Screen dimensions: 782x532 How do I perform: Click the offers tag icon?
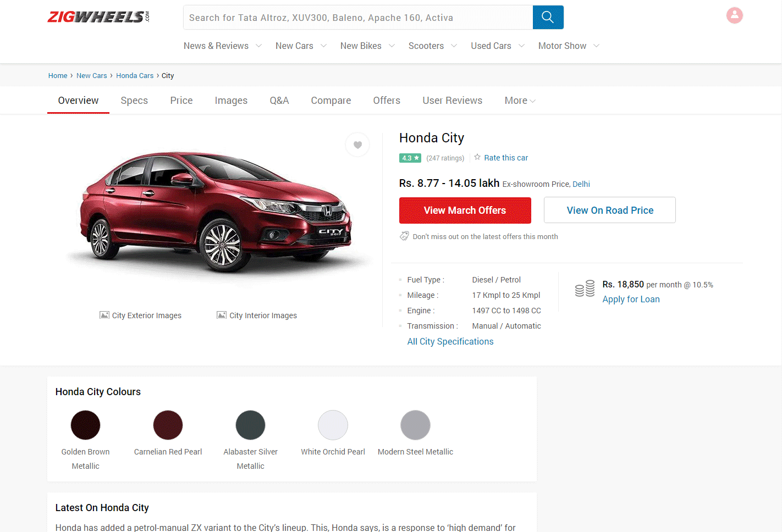click(404, 236)
